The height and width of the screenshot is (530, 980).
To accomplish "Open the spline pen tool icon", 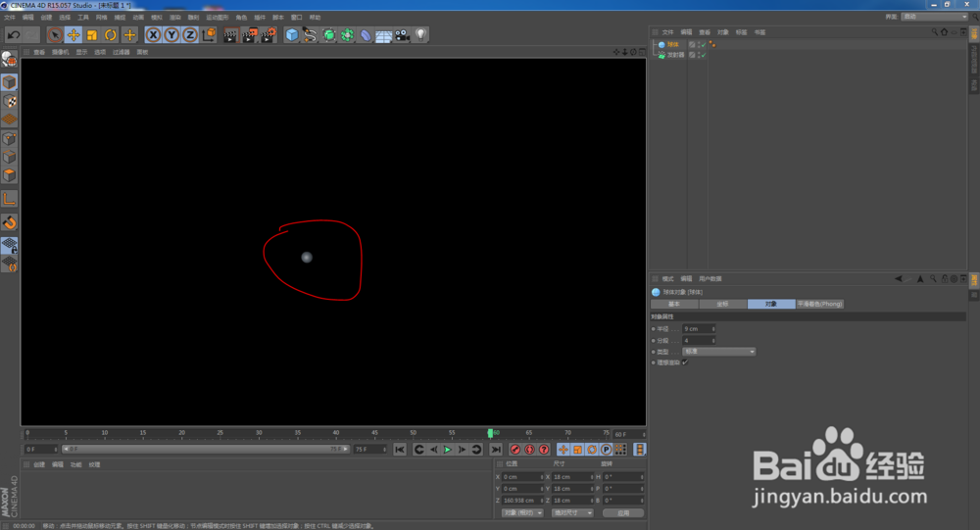I will click(x=310, y=35).
